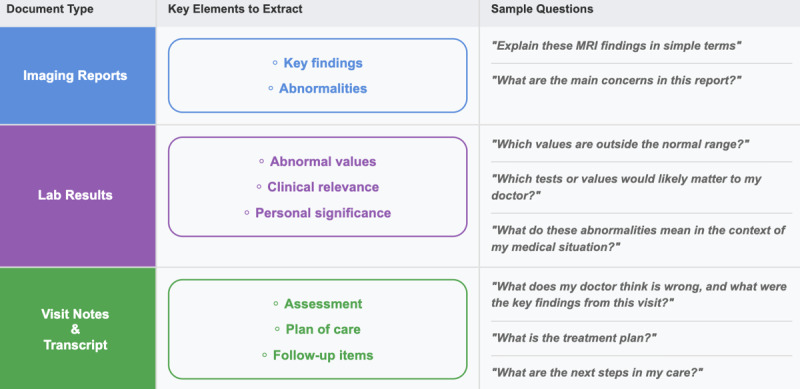The width and height of the screenshot is (800, 389).
Task: Click the Personal significance bullet item
Action: coord(317,212)
